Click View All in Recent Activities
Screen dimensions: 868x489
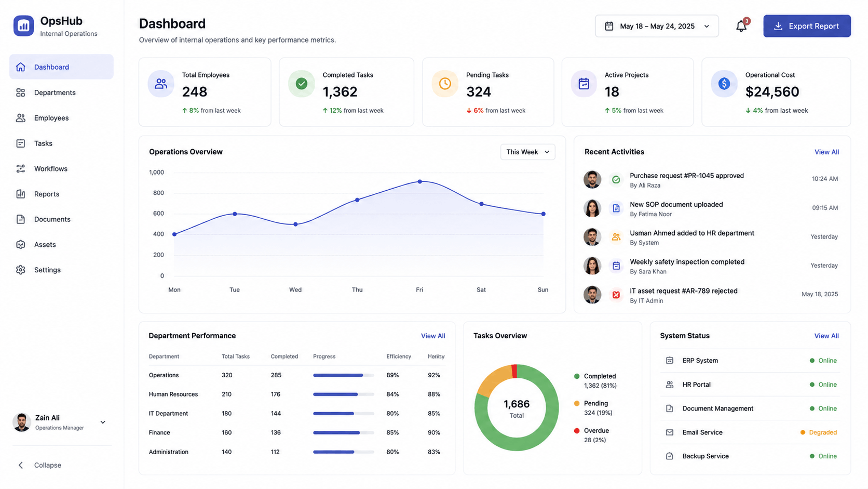point(826,152)
